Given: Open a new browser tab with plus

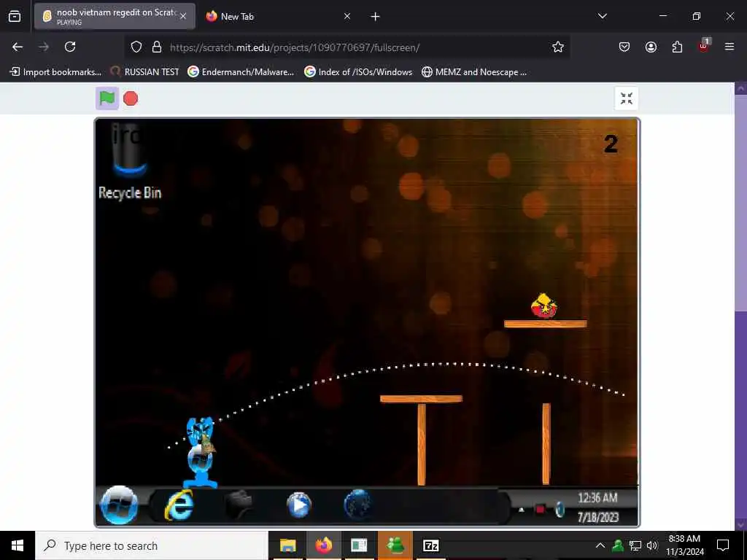Looking at the screenshot, I should pos(376,17).
